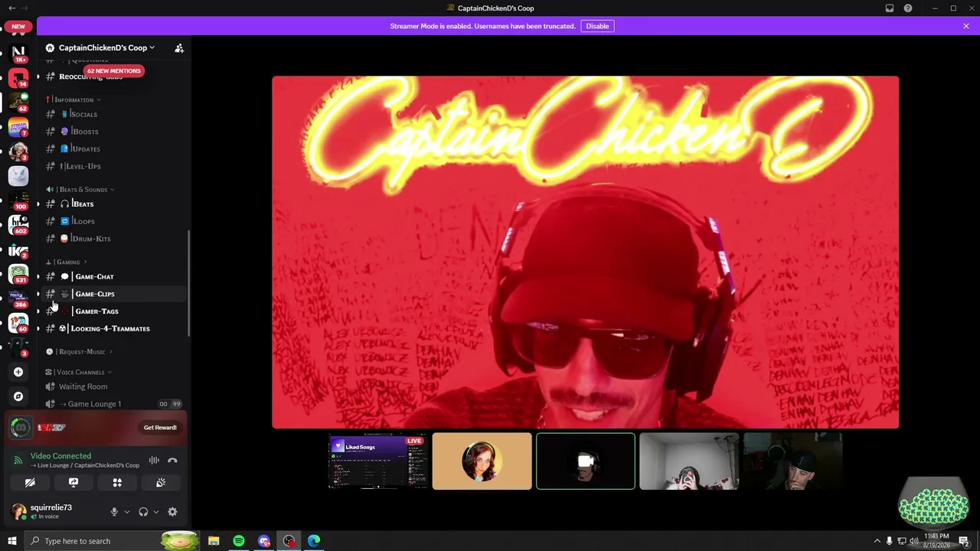The image size is (980, 551).
Task: Click the Windows Start button
Action: tap(12, 541)
